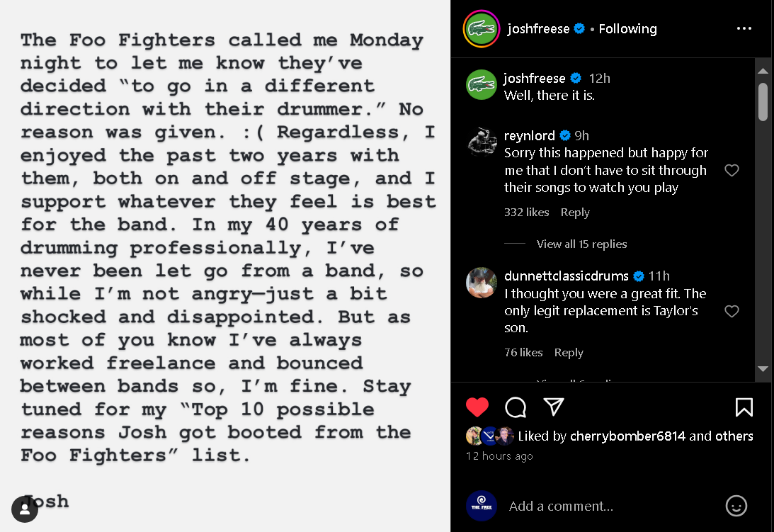This screenshot has height=532, width=774.
Task: Click the tagged people icon on the post image
Action: (25, 509)
